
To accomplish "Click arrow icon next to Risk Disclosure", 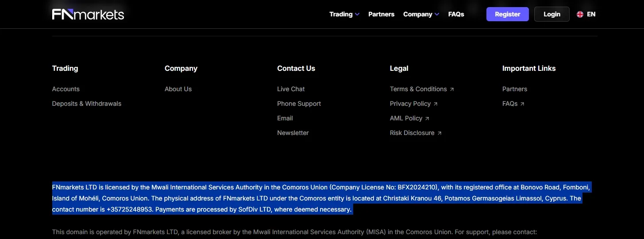I will [x=439, y=133].
